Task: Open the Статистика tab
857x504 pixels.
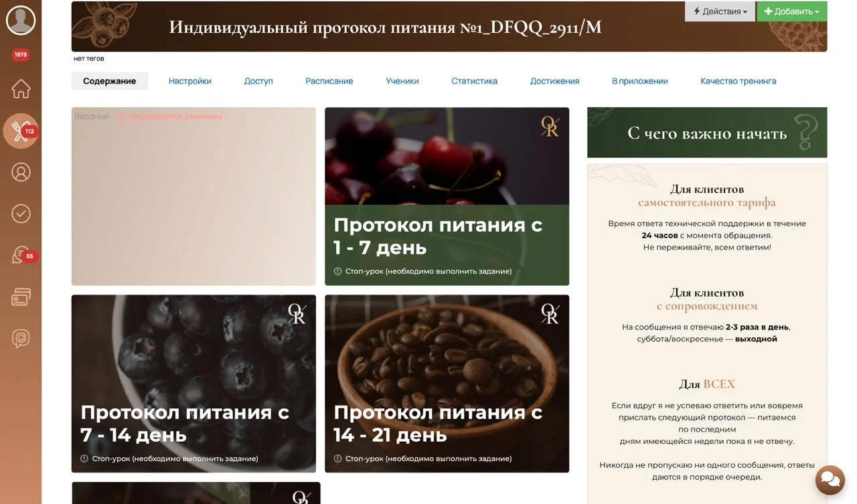Action: 474,80
